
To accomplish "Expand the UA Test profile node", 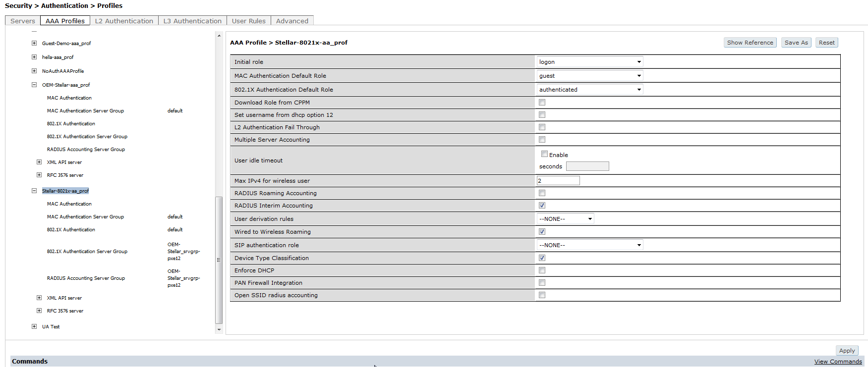I will click(34, 327).
